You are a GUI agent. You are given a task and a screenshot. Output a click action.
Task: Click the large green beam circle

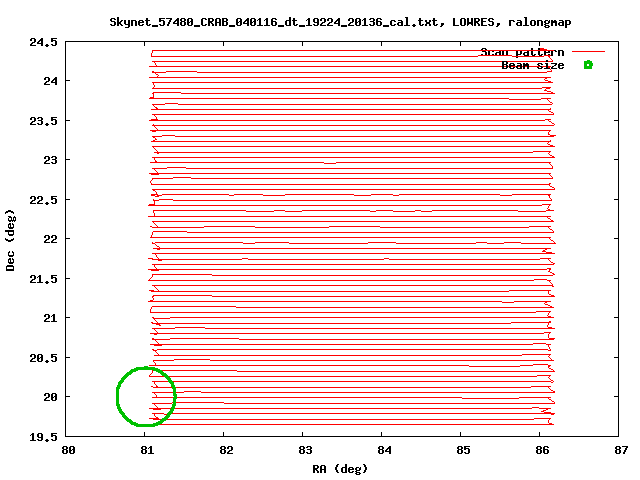click(x=146, y=397)
